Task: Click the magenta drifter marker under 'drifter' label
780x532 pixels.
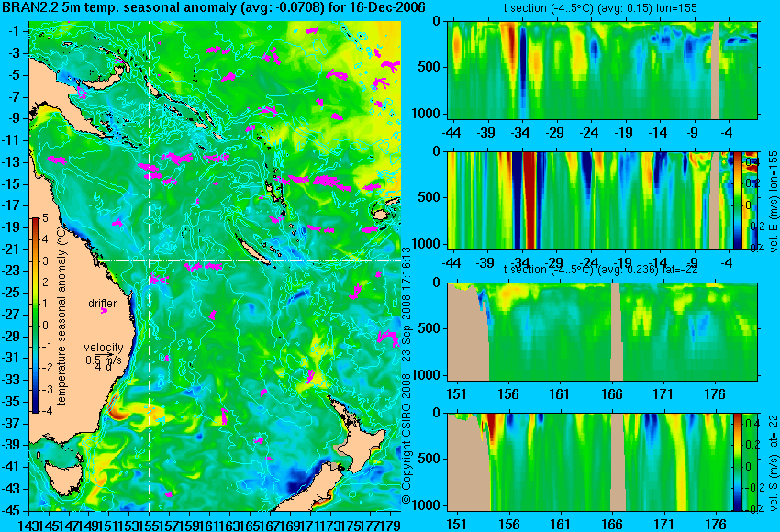Action: click(x=104, y=311)
